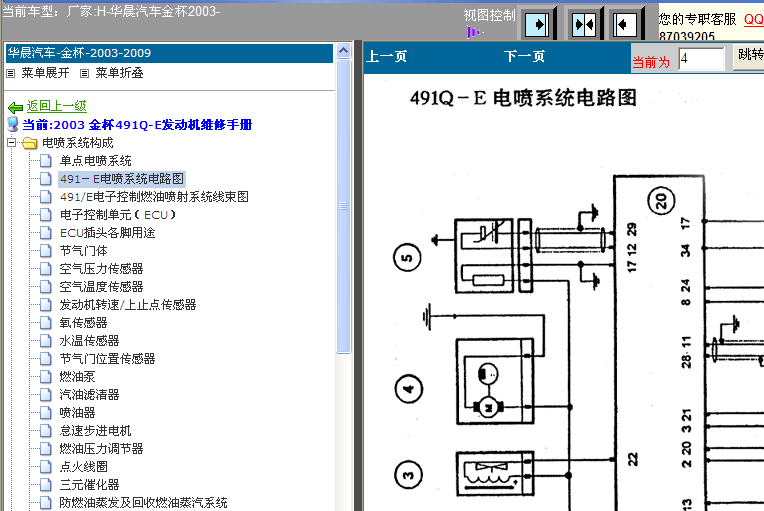764x511 pixels.
Task: Open 电子控制单元(ECU) tree item
Action: [117, 215]
